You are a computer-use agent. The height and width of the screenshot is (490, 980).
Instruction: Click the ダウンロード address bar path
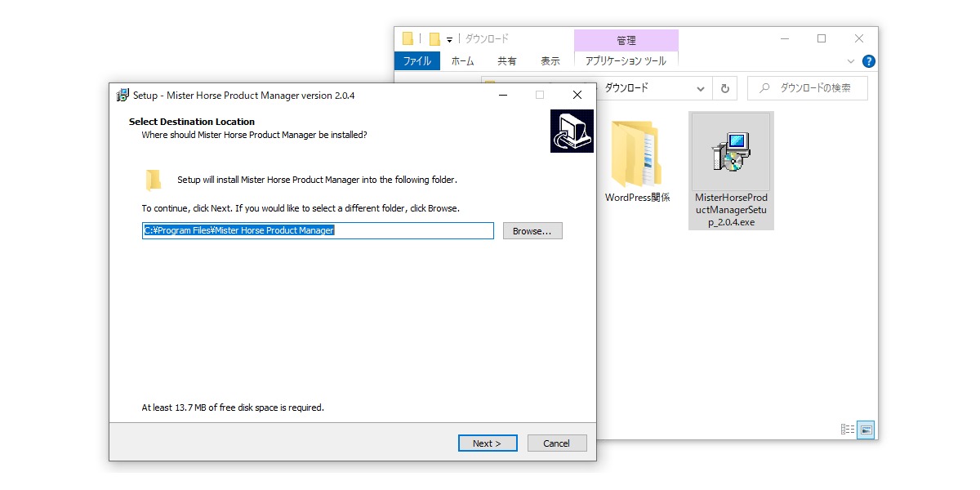click(626, 88)
